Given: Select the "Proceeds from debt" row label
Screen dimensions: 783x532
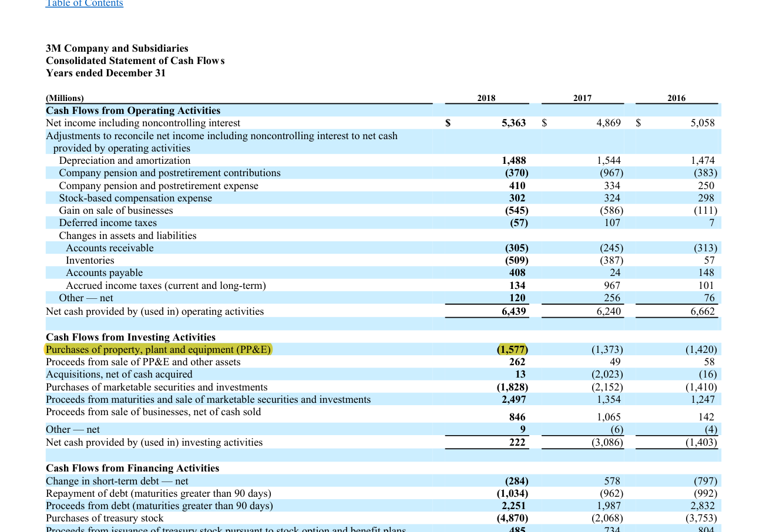Looking at the screenshot, I should [x=159, y=506].
